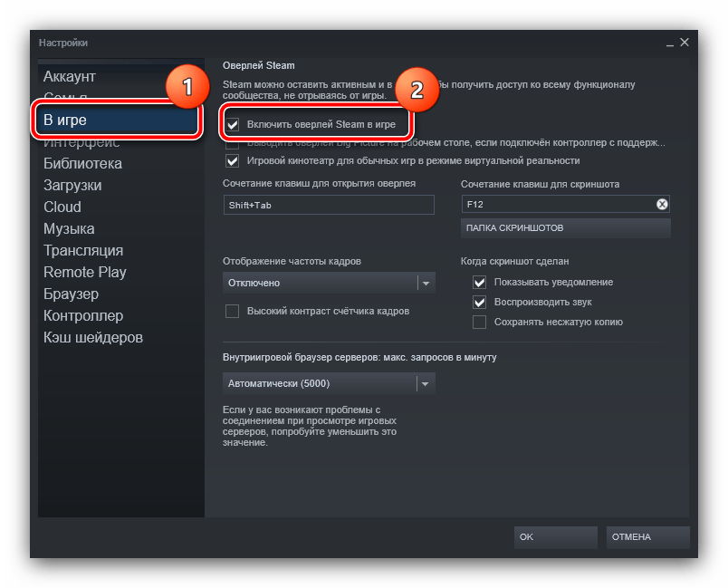Click the Когда скриншот сделан label
This screenshot has height=588, width=728.
[x=514, y=262]
